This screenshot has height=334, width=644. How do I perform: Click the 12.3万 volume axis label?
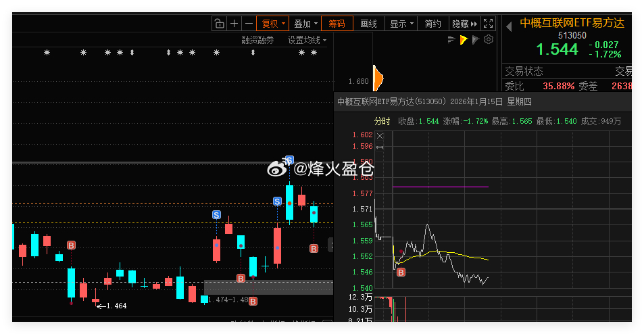pyautogui.click(x=360, y=297)
